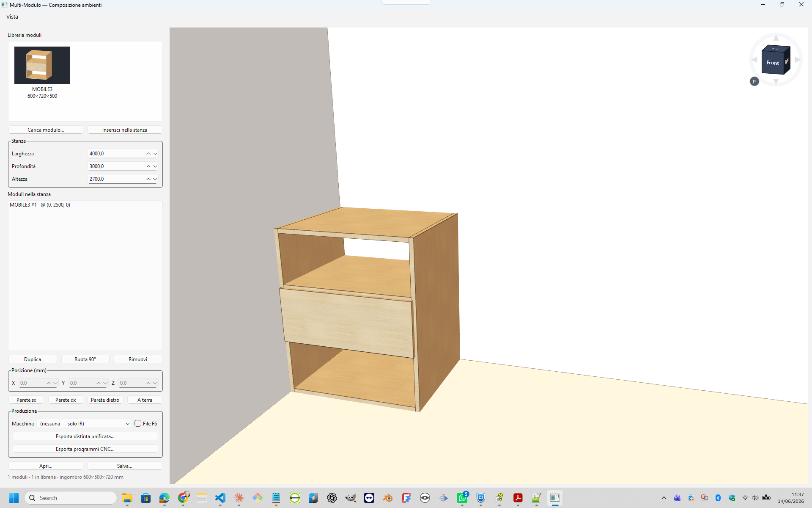Open Visual Studio Code from the taskbar
The height and width of the screenshot is (508, 812).
tap(220, 498)
